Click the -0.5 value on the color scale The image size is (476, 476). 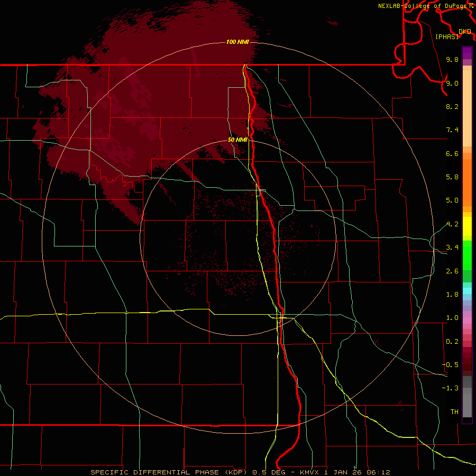(450, 364)
